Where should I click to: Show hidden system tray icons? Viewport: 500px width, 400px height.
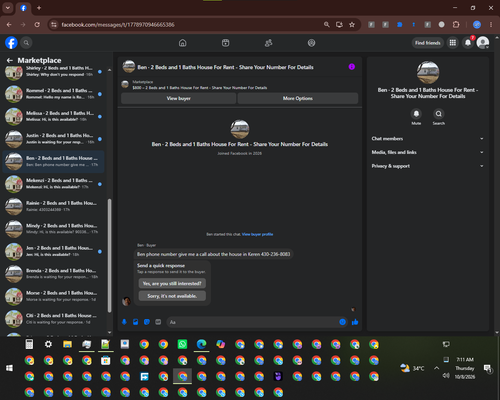coord(436,368)
